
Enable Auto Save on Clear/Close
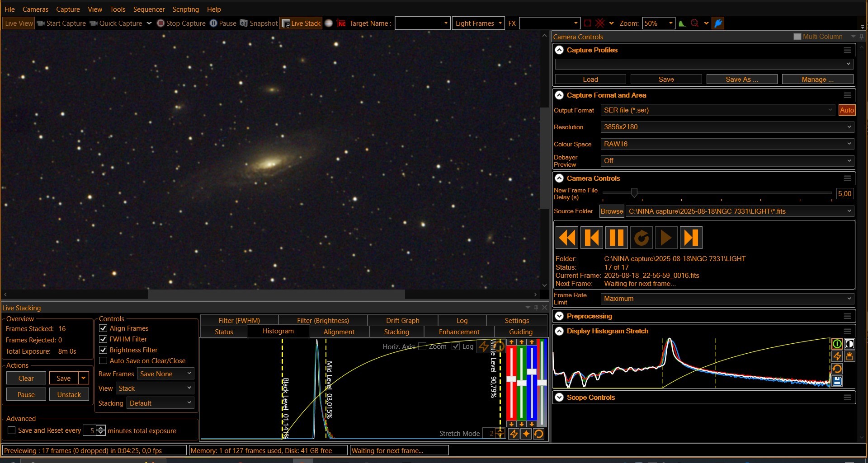103,361
